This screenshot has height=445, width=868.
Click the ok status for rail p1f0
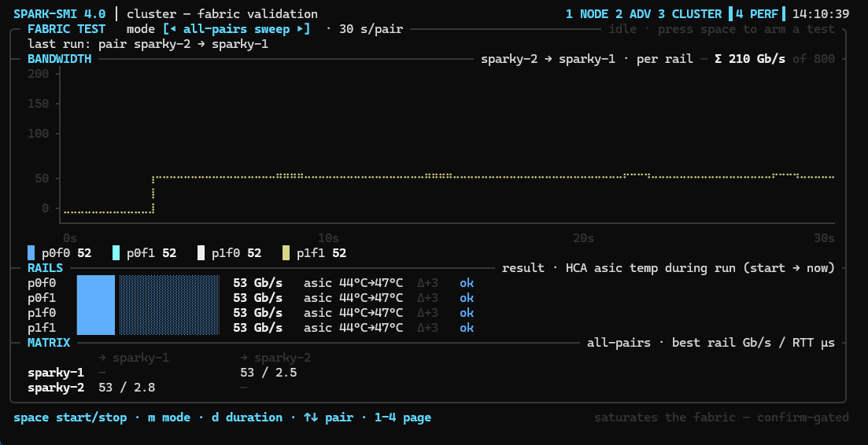click(x=467, y=313)
